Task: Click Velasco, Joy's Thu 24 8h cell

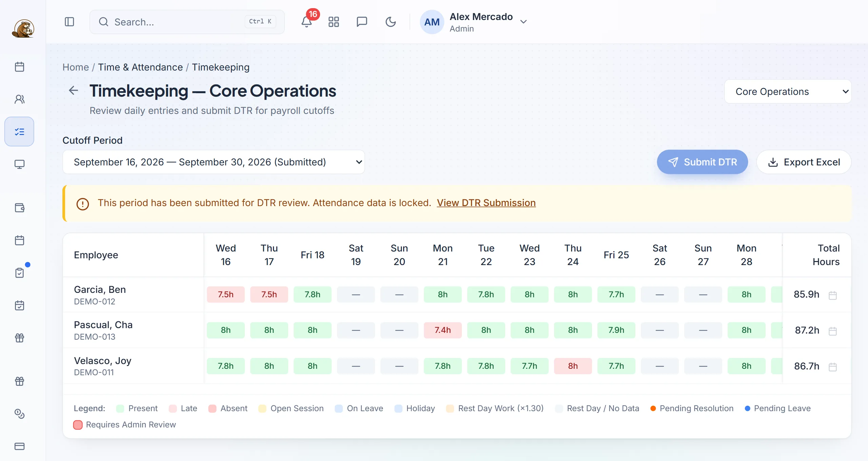Action: point(573,366)
